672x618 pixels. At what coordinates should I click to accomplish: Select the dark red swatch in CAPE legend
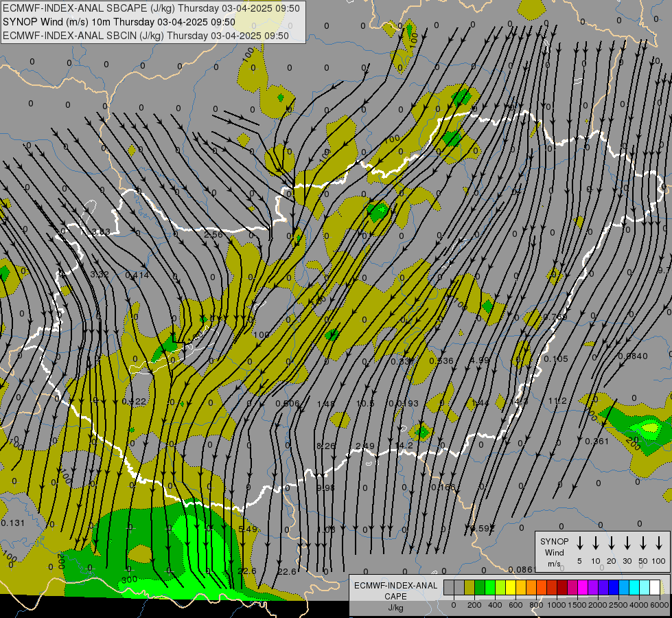pyautogui.click(x=562, y=587)
